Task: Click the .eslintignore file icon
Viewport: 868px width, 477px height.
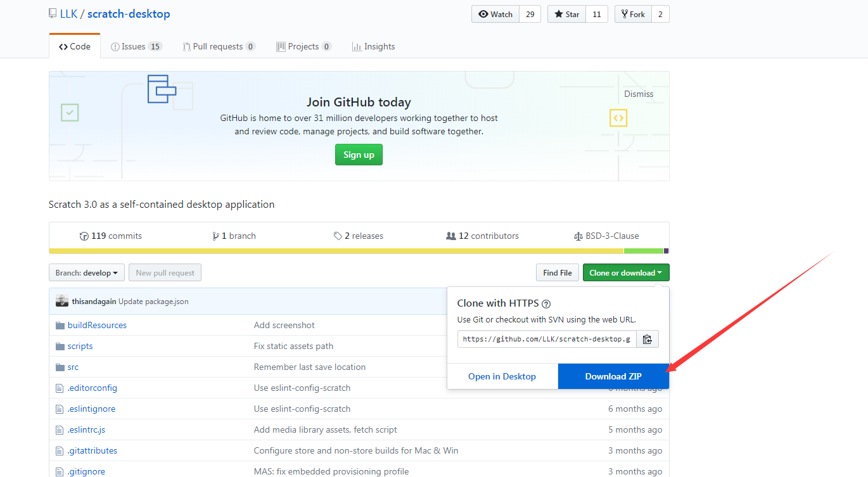Action: tap(60, 409)
